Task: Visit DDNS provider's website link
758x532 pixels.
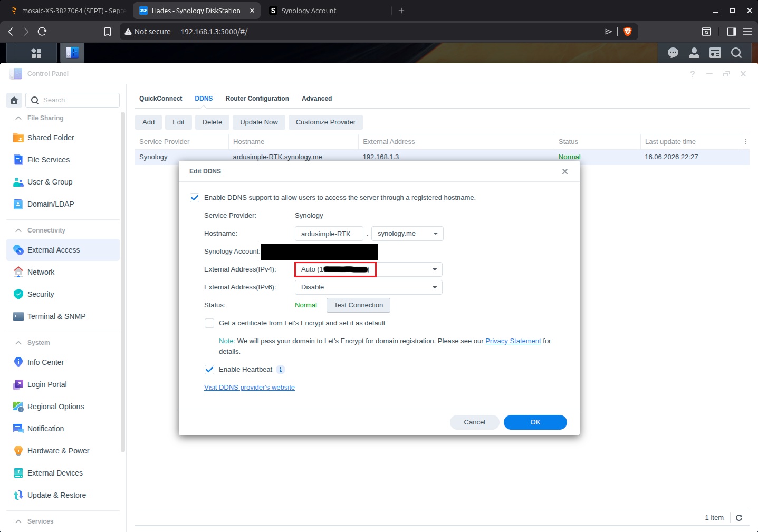Action: click(249, 388)
